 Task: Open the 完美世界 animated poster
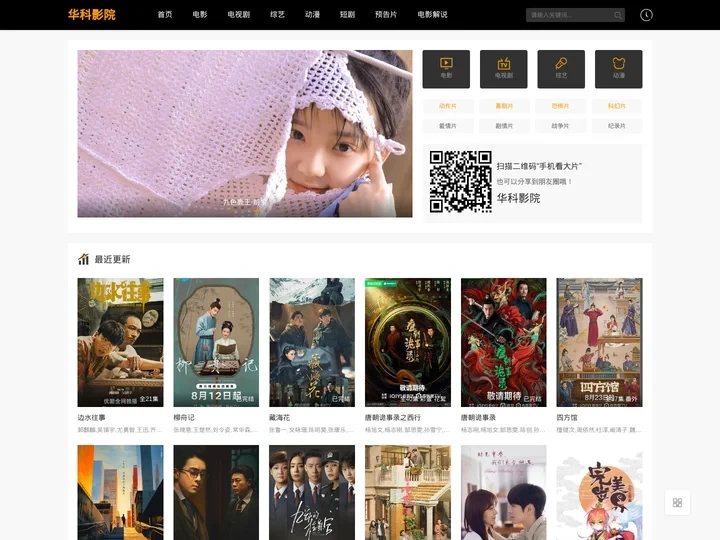pos(599,492)
